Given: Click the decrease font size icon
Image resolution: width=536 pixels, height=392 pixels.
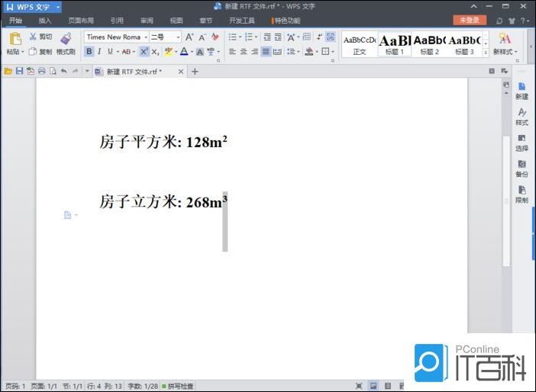Looking at the screenshot, I should pyautogui.click(x=202, y=37).
